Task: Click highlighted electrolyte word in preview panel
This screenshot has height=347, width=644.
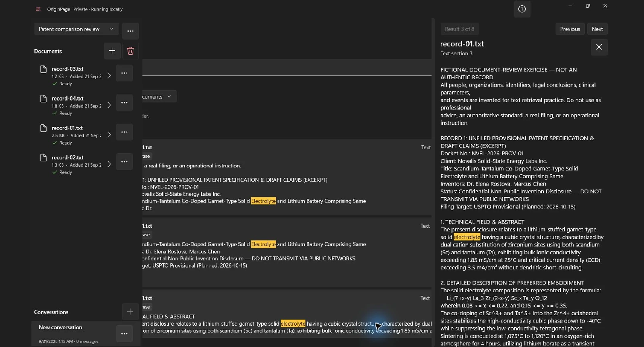Action: coord(467,237)
